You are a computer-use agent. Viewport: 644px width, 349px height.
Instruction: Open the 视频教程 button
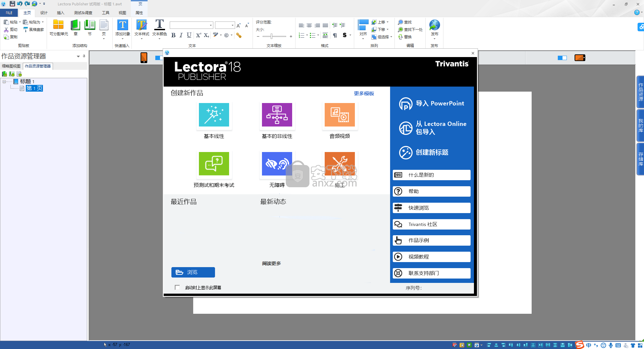(431, 257)
